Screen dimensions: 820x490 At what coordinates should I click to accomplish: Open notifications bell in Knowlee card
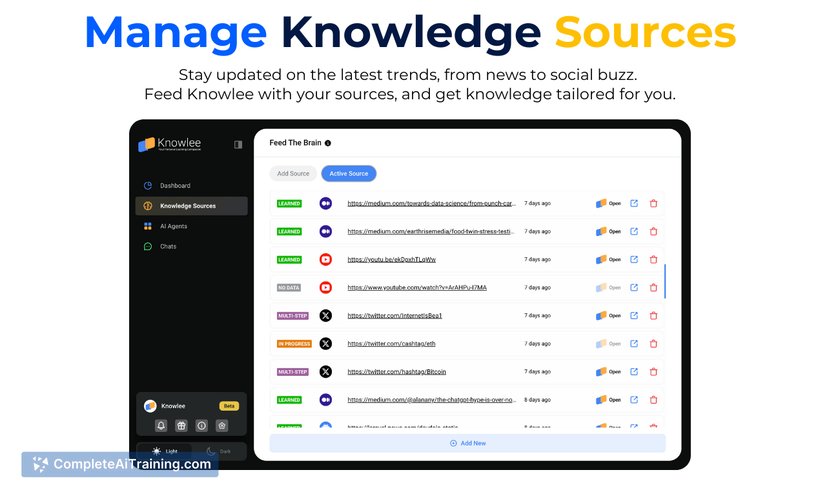(x=161, y=426)
